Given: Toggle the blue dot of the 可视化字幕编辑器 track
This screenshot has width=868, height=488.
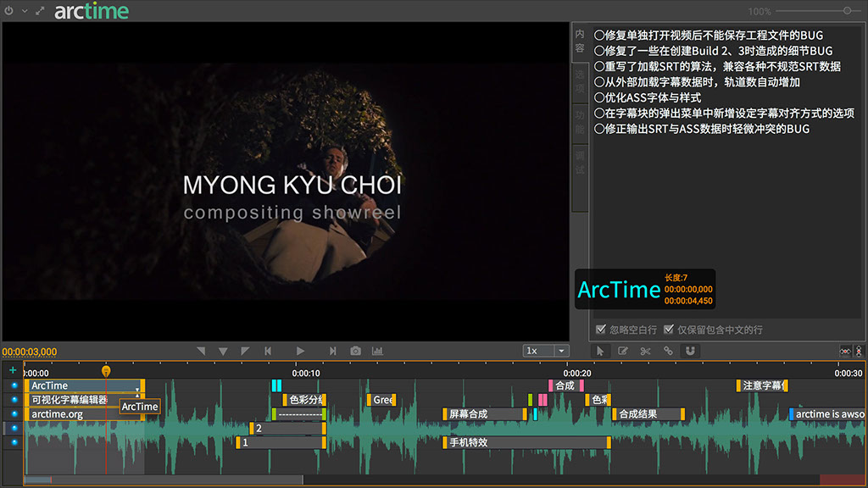Looking at the screenshot, I should pyautogui.click(x=14, y=400).
